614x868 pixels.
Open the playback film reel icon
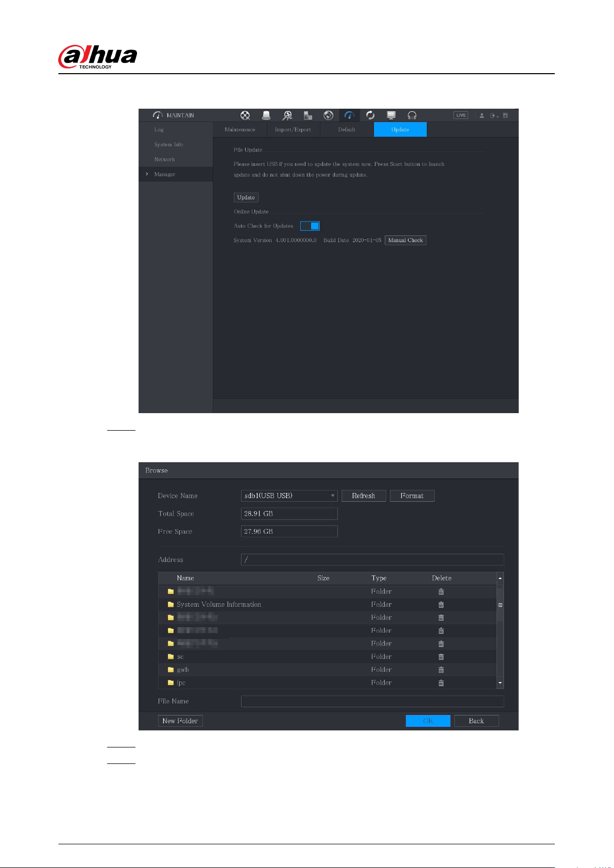click(245, 115)
